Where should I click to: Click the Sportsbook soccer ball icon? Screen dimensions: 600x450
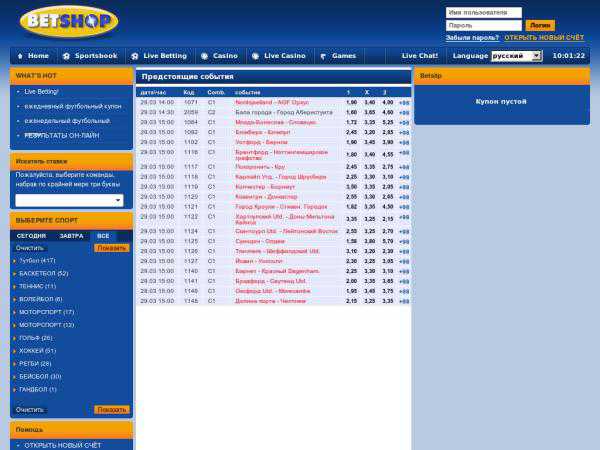[x=66, y=56]
